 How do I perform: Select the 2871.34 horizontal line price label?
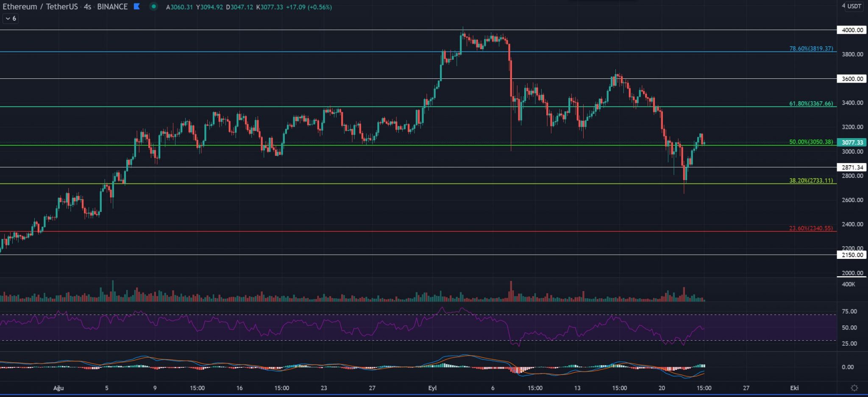tap(852, 167)
